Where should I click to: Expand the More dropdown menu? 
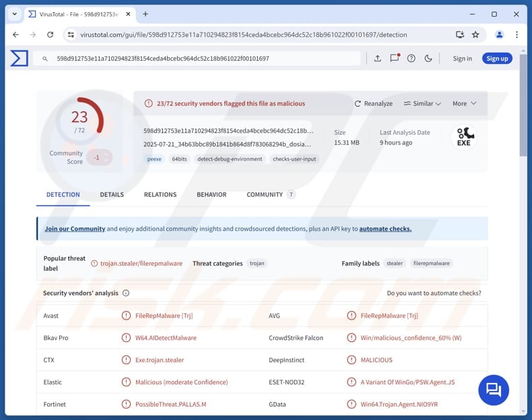click(x=464, y=104)
